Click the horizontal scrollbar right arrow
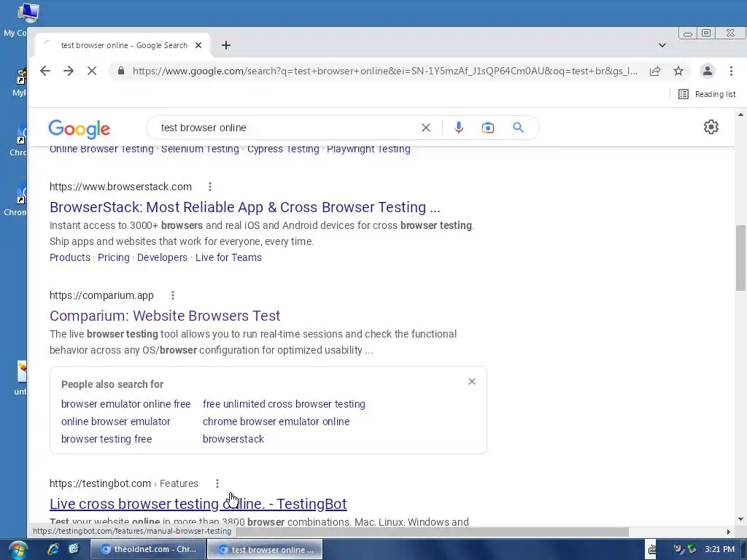This screenshot has height=560, width=747. pyautogui.click(x=729, y=532)
